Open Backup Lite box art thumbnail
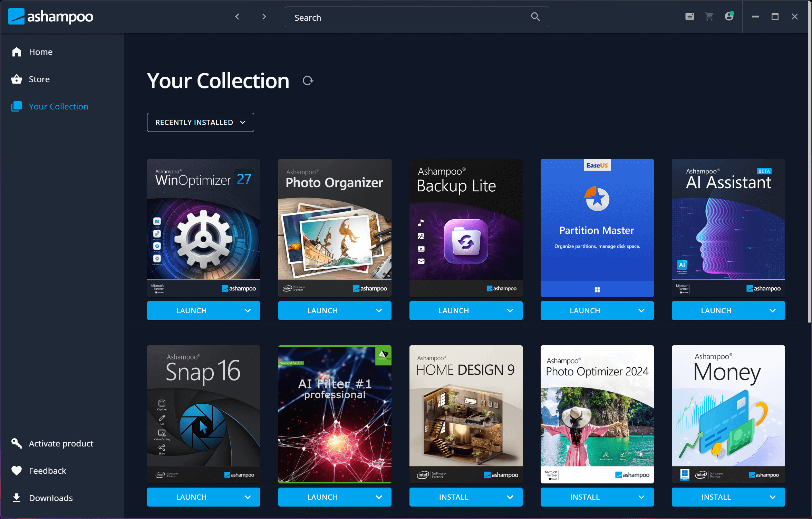 pyautogui.click(x=466, y=228)
